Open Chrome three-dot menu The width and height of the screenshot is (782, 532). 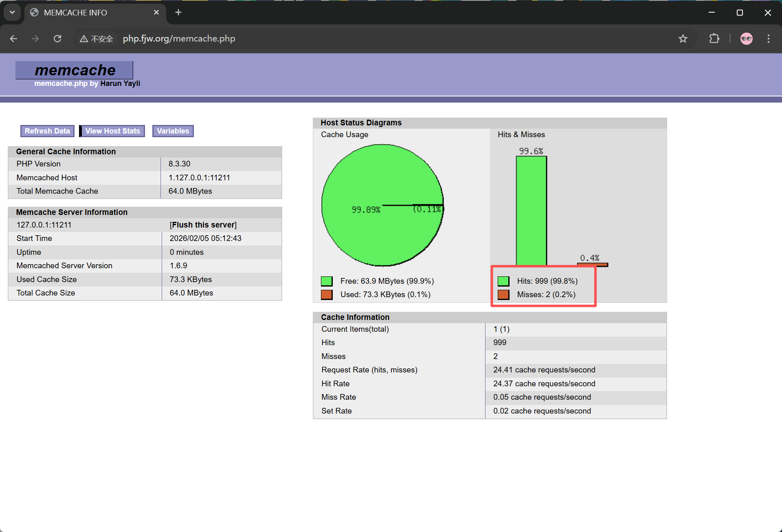click(x=768, y=39)
